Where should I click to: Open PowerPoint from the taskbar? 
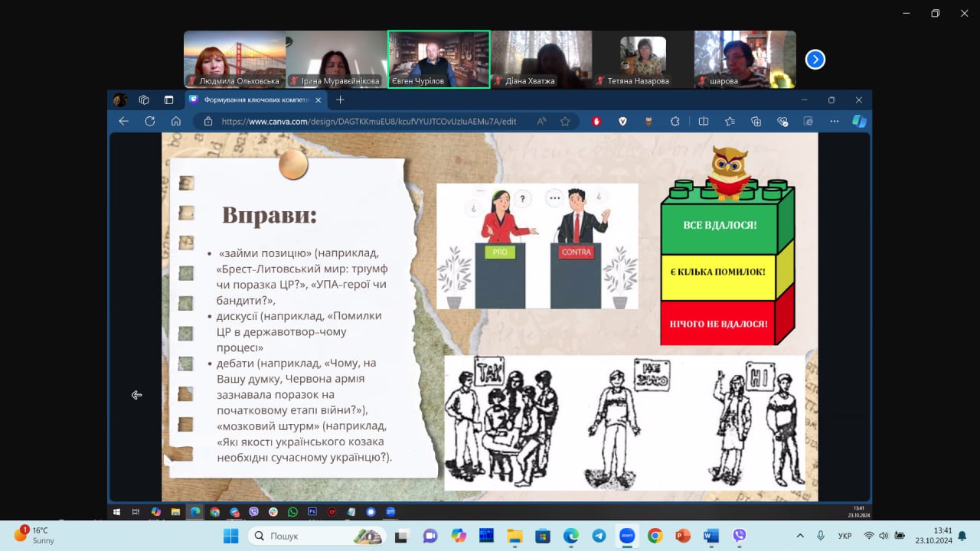[683, 536]
